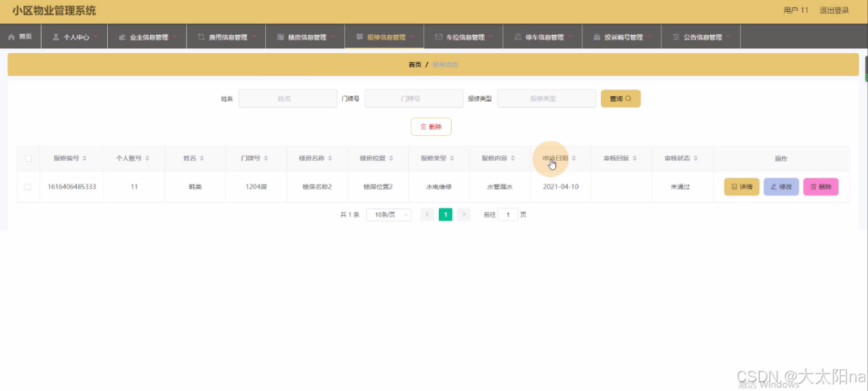Viewport: 868px width, 391px height.
Task: Focus the 门牌号 search input field
Action: point(414,98)
